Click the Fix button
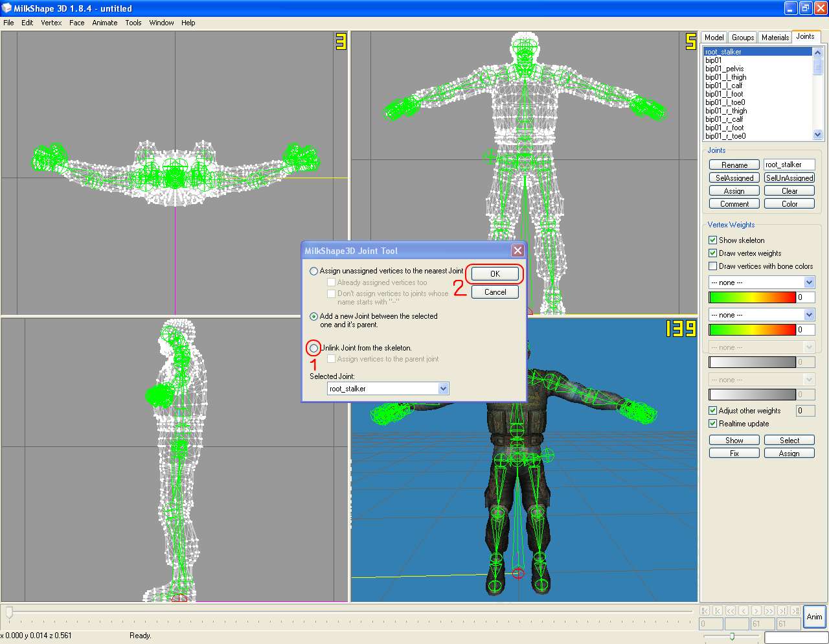This screenshot has height=644, width=829. tap(734, 454)
